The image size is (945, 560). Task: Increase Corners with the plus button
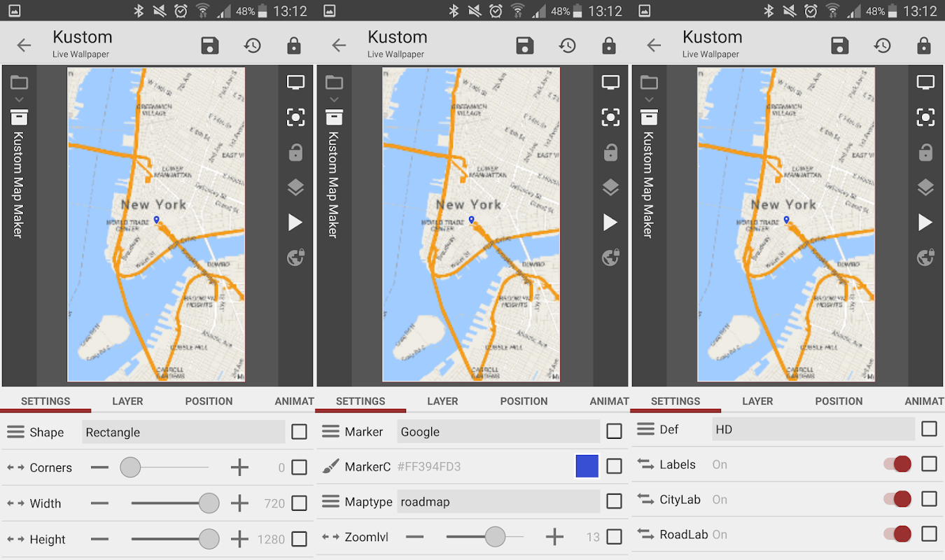[239, 467]
